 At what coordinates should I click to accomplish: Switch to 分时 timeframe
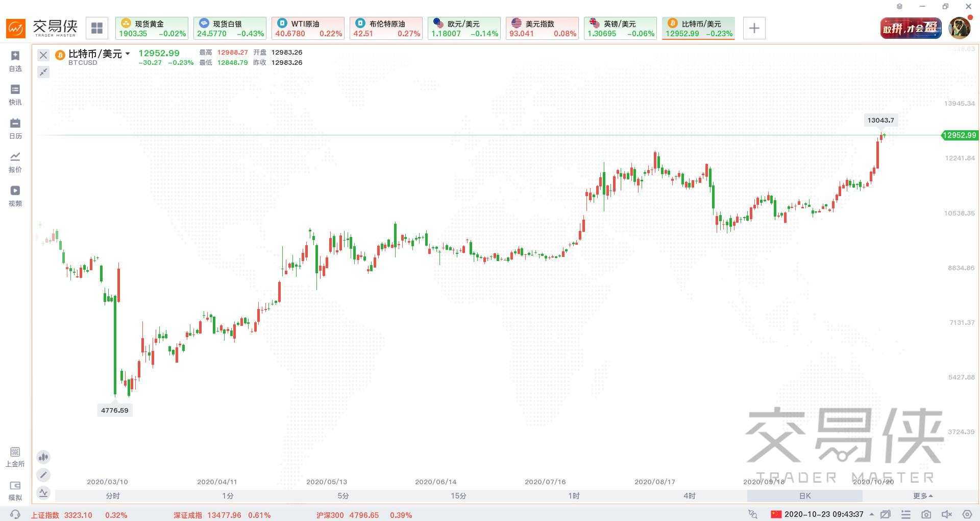click(113, 496)
